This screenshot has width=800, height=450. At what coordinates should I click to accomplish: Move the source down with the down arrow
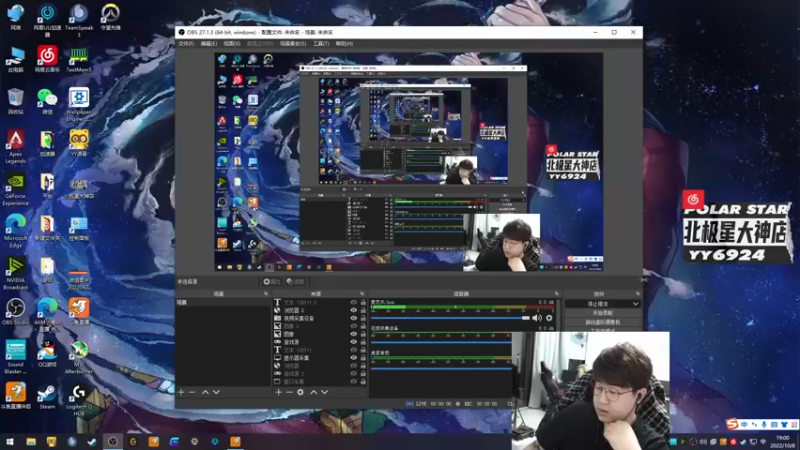(x=324, y=392)
